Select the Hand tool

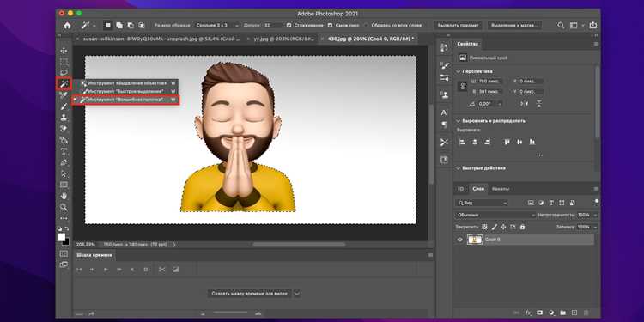[64, 196]
